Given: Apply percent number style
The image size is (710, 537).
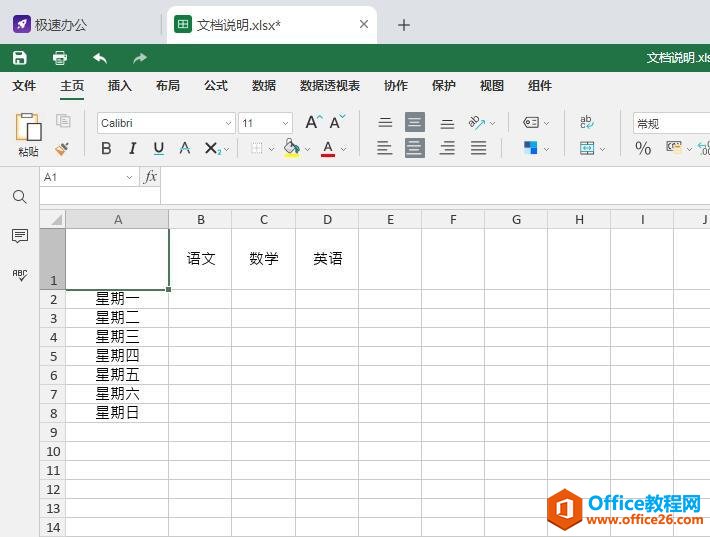Looking at the screenshot, I should point(643,148).
